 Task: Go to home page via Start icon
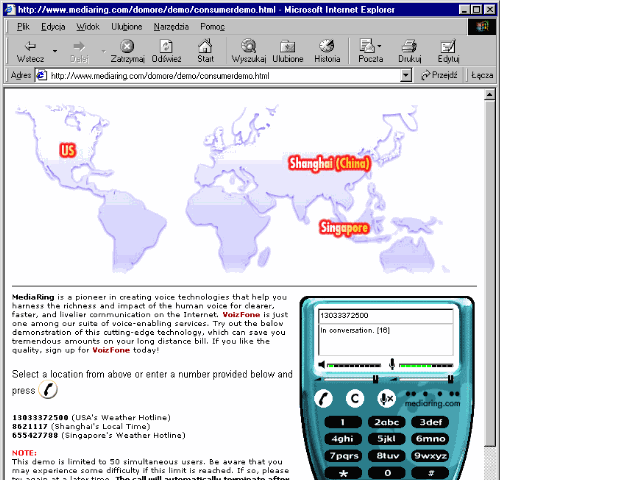[x=205, y=51]
